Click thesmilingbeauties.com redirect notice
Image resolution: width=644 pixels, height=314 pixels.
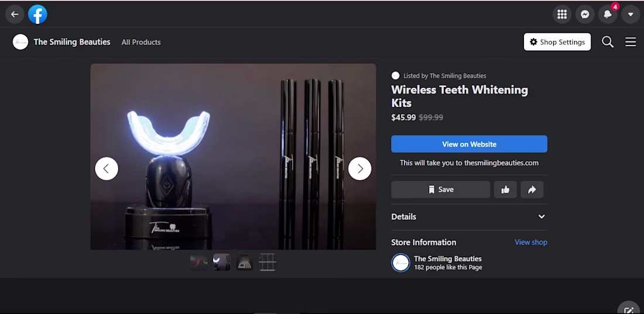[469, 163]
